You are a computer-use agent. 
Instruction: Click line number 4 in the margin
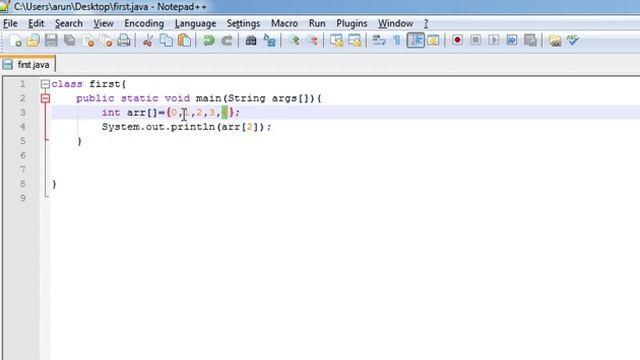[22, 127]
